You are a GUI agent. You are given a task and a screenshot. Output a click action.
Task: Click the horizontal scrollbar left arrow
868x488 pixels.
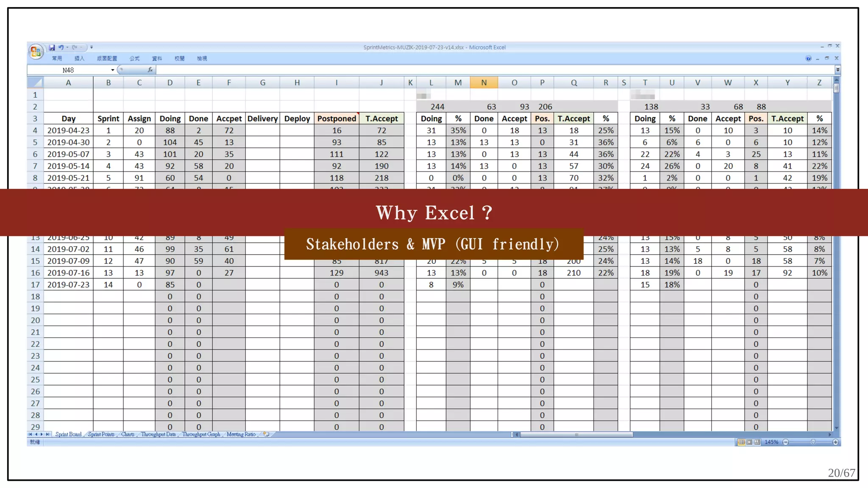(x=517, y=435)
